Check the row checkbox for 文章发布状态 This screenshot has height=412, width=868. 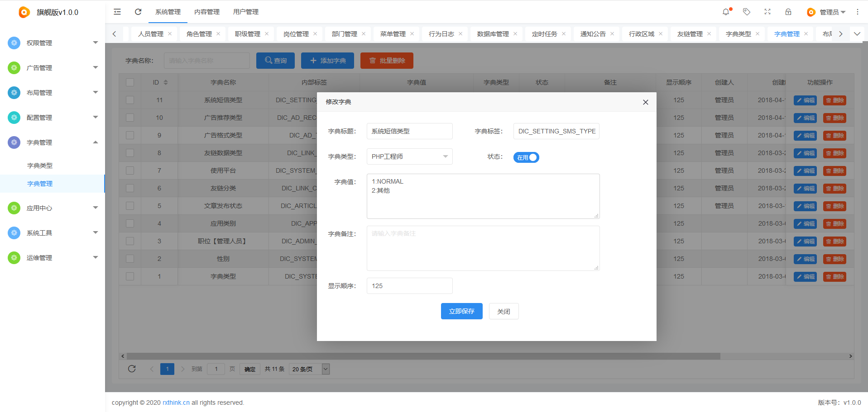pos(130,206)
